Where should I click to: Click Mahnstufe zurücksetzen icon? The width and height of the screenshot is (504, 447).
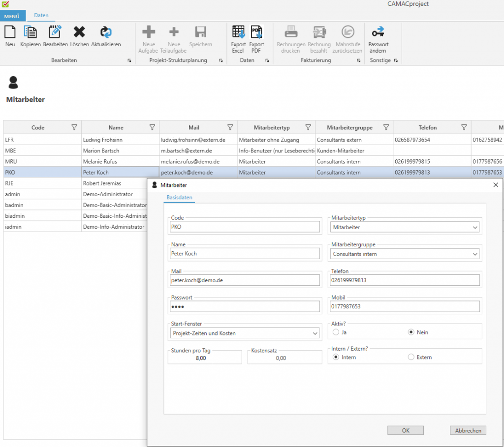point(348,32)
